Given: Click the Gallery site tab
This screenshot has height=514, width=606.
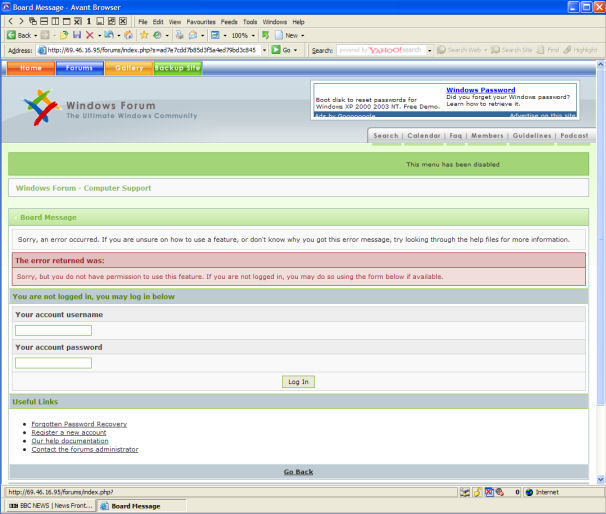Looking at the screenshot, I should [x=129, y=68].
